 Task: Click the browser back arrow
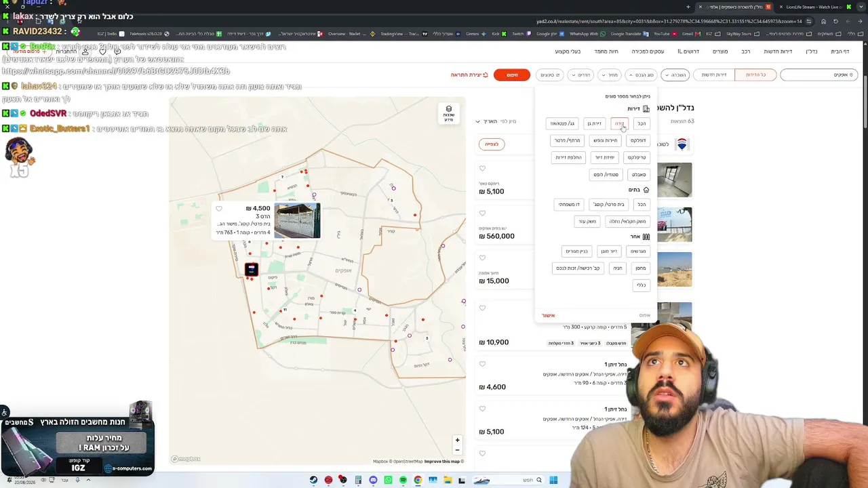pyautogui.click(x=860, y=21)
